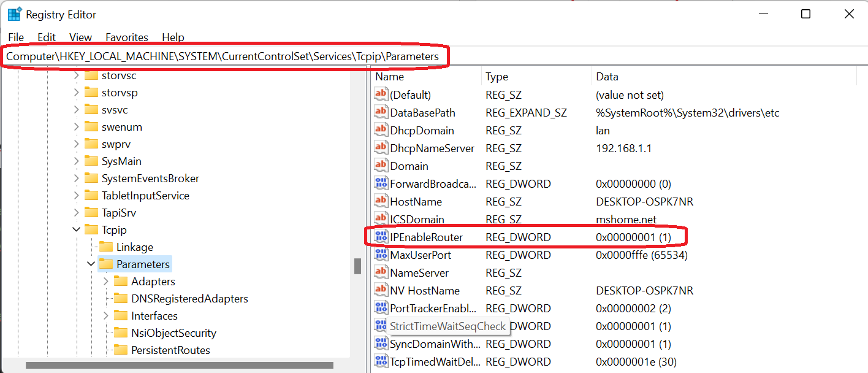This screenshot has width=868, height=373.
Task: Expand the SysMain key
Action: tap(76, 161)
